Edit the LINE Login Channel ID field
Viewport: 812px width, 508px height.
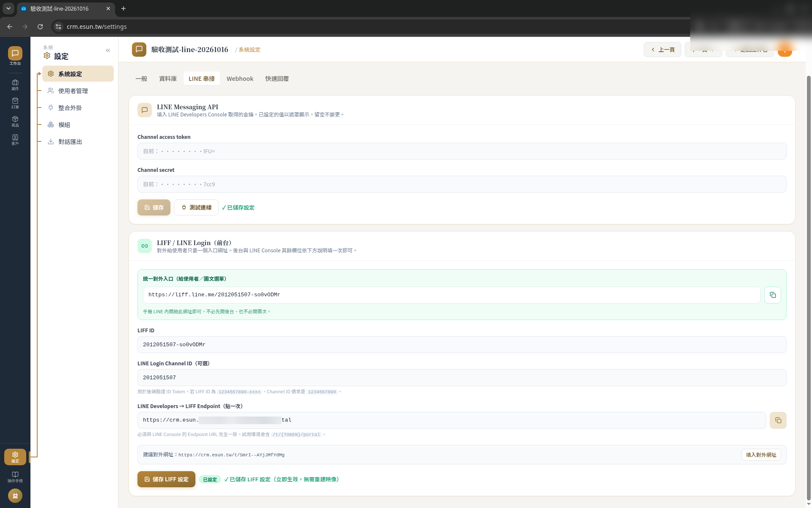coord(462,378)
